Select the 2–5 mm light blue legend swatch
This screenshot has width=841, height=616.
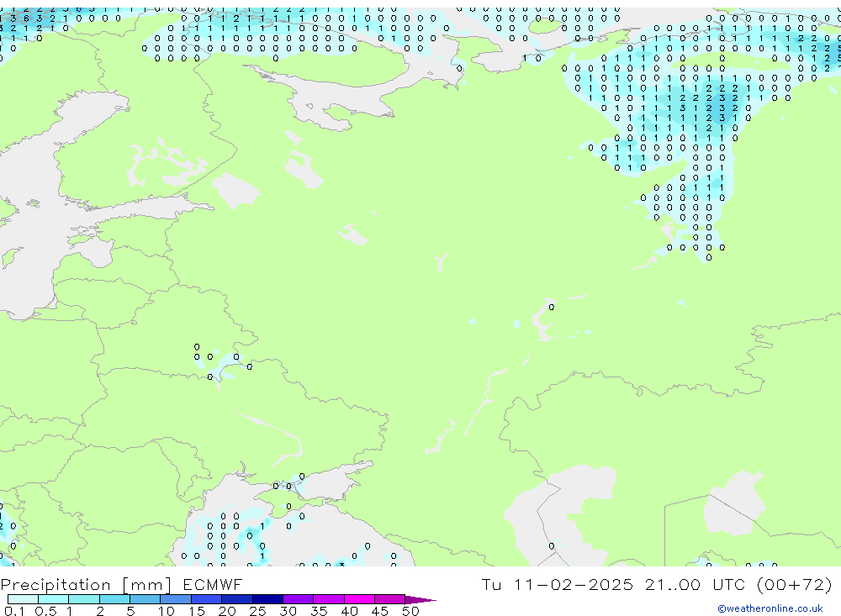tap(114, 599)
